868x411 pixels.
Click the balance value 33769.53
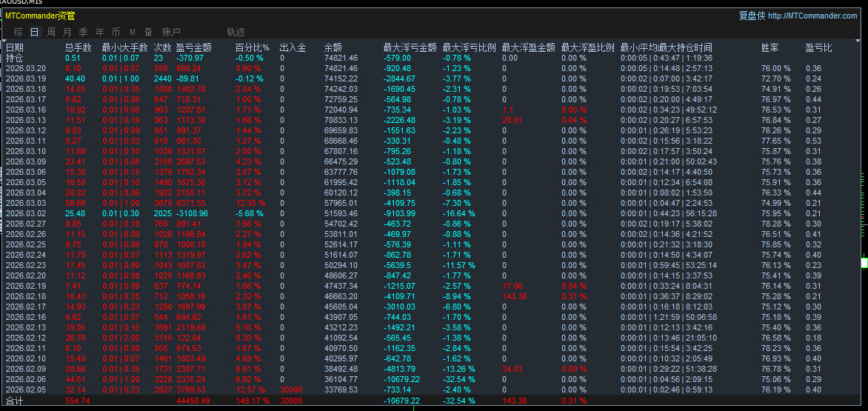(x=341, y=390)
